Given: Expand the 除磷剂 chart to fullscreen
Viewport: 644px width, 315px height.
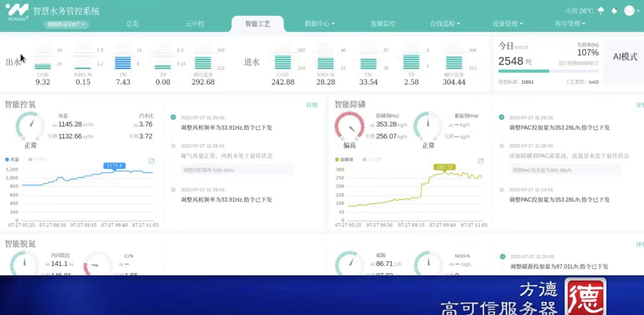Looking at the screenshot, I should pyautogui.click(x=481, y=161).
